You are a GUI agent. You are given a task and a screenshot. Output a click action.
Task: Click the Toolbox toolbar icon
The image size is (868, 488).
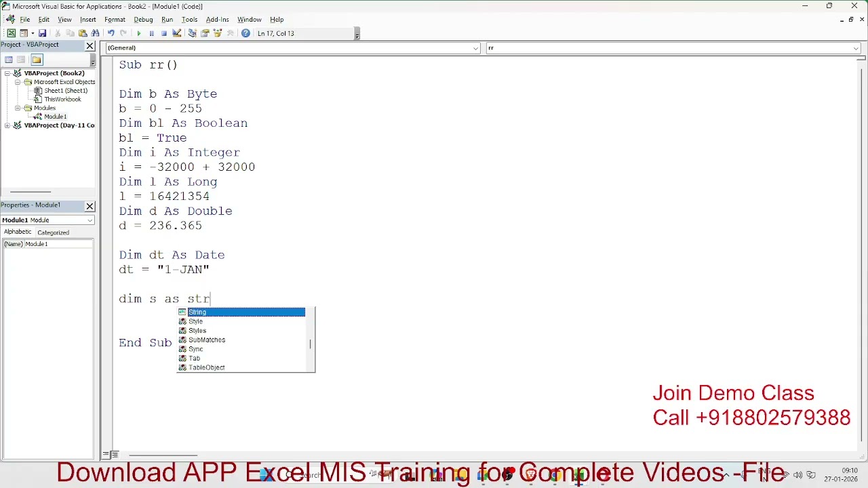pos(231,33)
